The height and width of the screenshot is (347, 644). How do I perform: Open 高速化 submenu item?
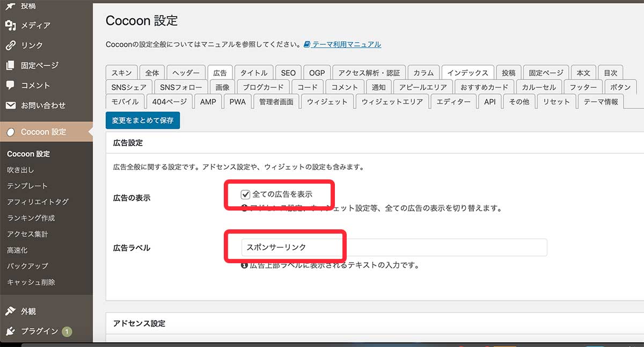[17, 250]
